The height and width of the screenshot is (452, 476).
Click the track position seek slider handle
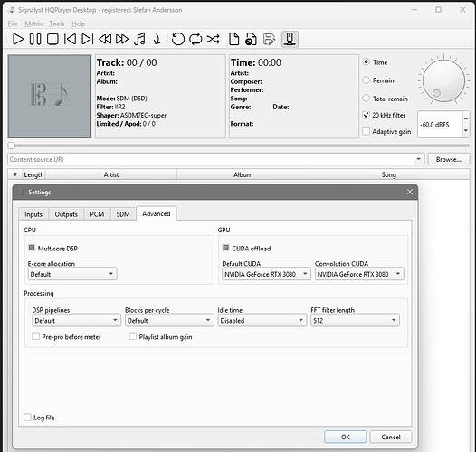(11, 146)
